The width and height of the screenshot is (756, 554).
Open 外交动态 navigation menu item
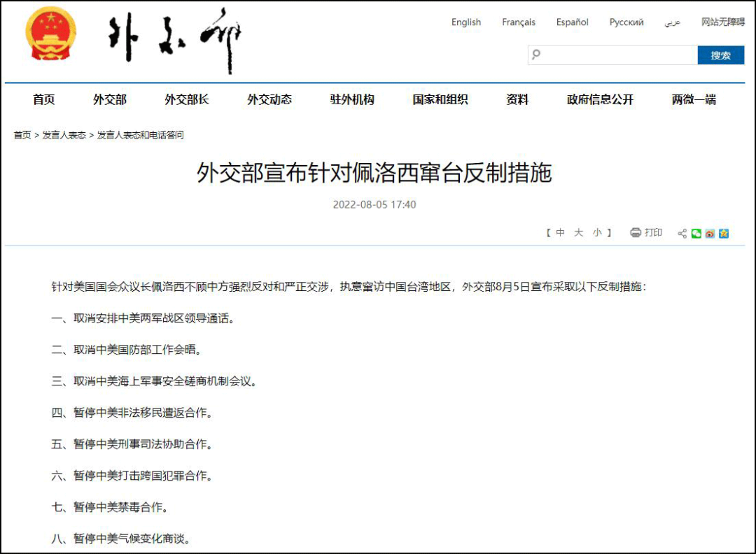(x=269, y=99)
